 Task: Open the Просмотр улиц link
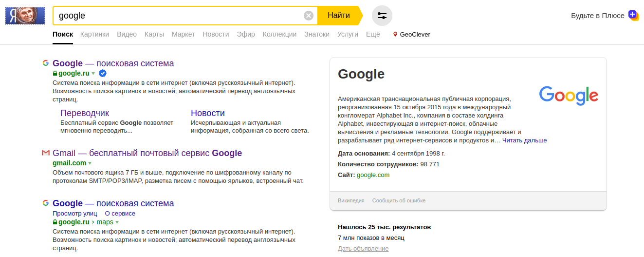click(75, 214)
